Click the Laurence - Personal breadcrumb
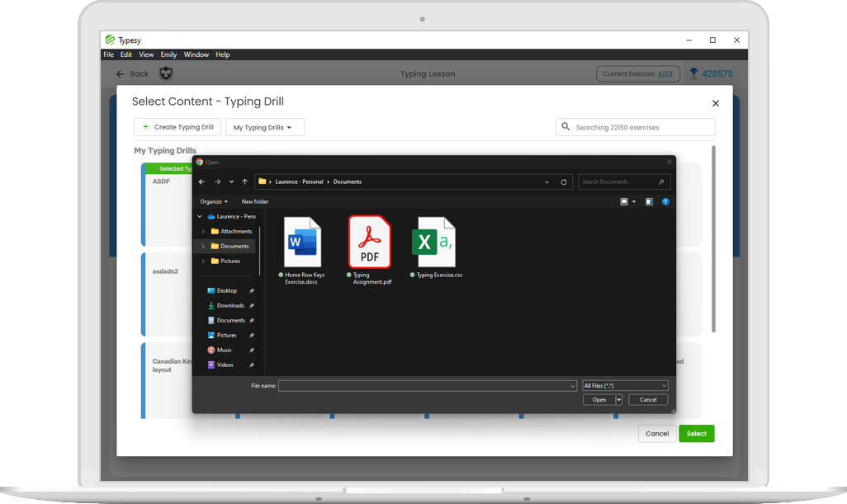The height and width of the screenshot is (504, 847). 300,181
